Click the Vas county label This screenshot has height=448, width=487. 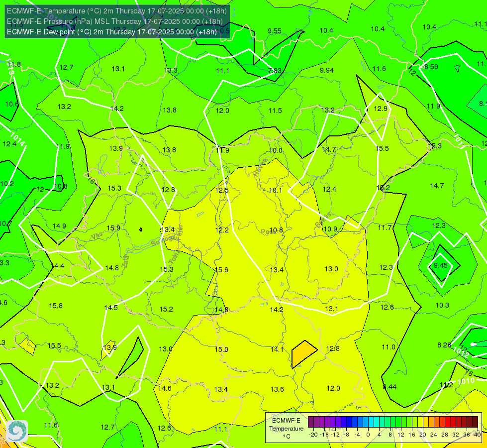click(x=97, y=236)
